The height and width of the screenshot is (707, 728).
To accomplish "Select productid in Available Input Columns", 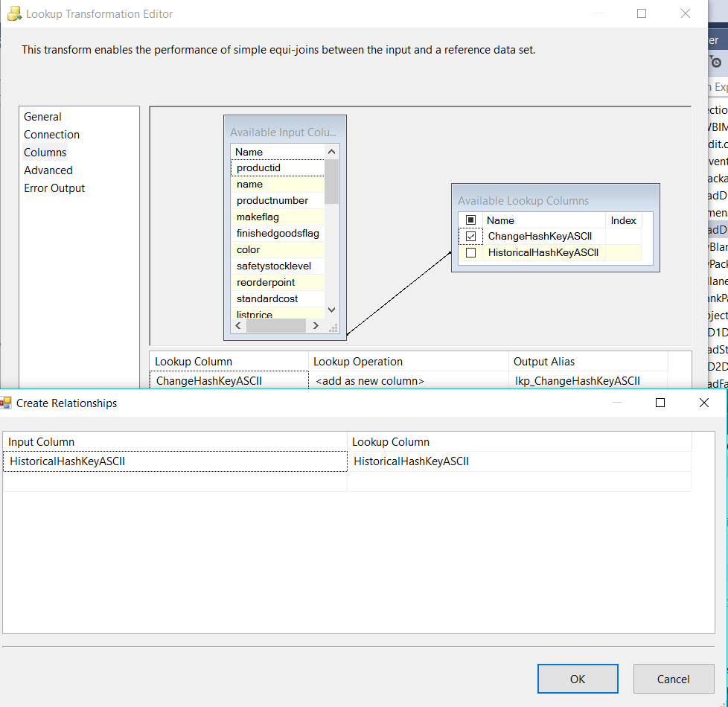I will point(278,168).
